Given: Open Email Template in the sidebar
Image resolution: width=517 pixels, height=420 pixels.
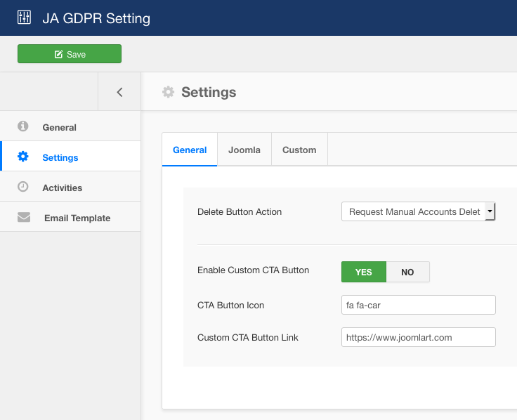Looking at the screenshot, I should click(x=77, y=218).
